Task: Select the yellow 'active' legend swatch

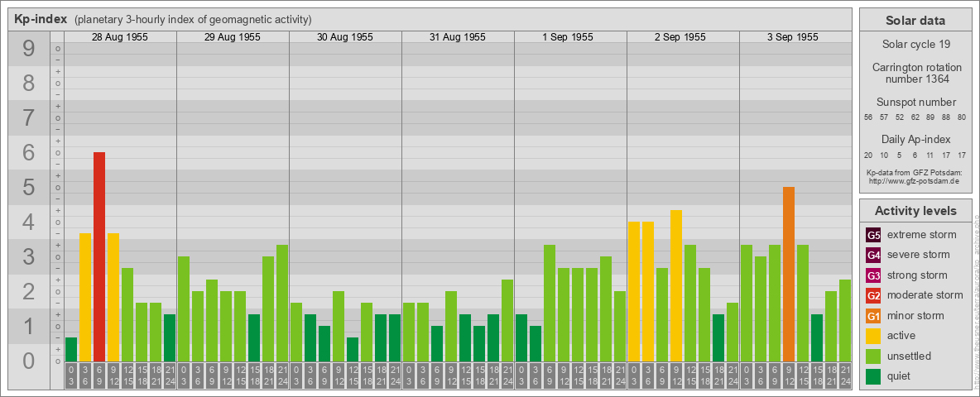Action: (873, 336)
